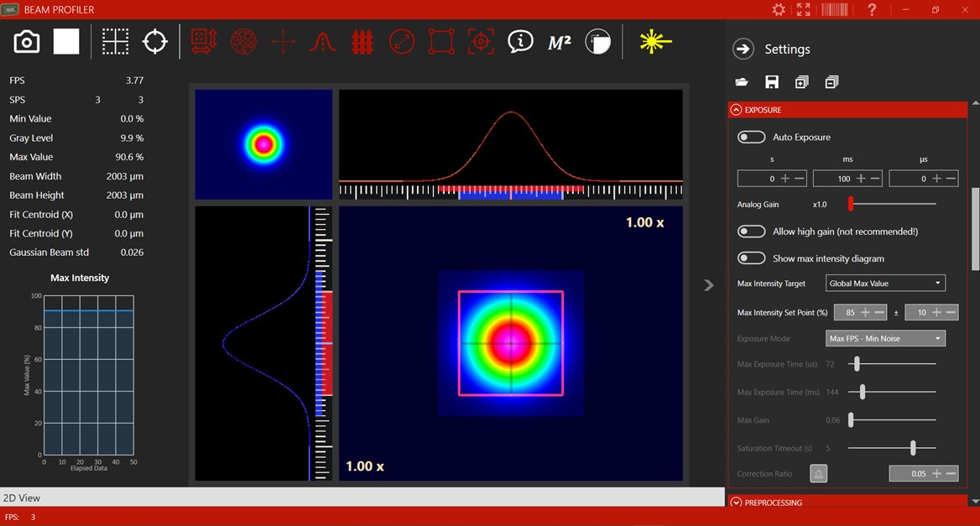Click the round white page icon

598,42
